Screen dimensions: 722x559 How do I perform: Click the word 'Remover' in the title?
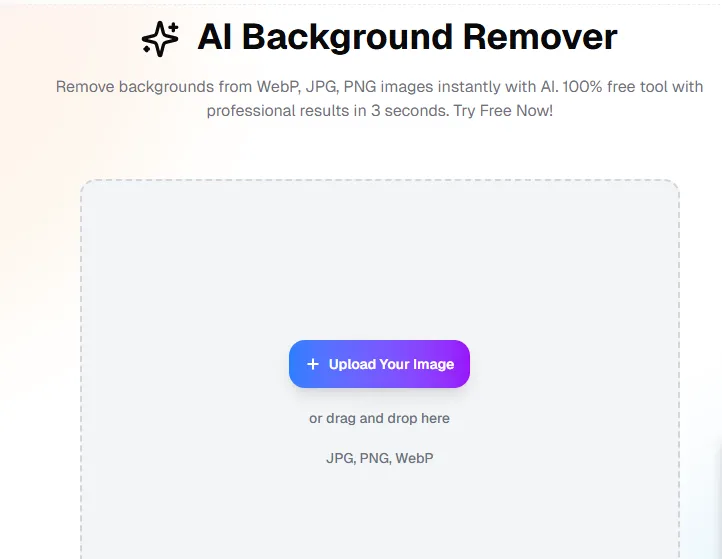540,37
